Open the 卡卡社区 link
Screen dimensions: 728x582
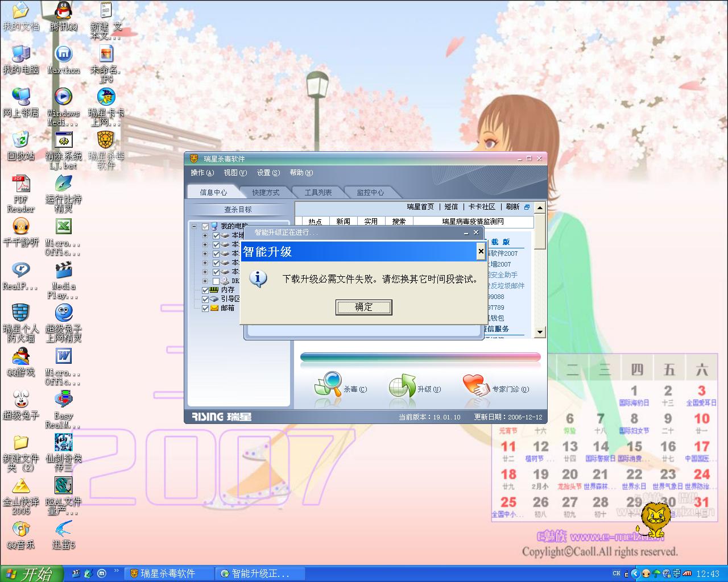[x=482, y=207]
